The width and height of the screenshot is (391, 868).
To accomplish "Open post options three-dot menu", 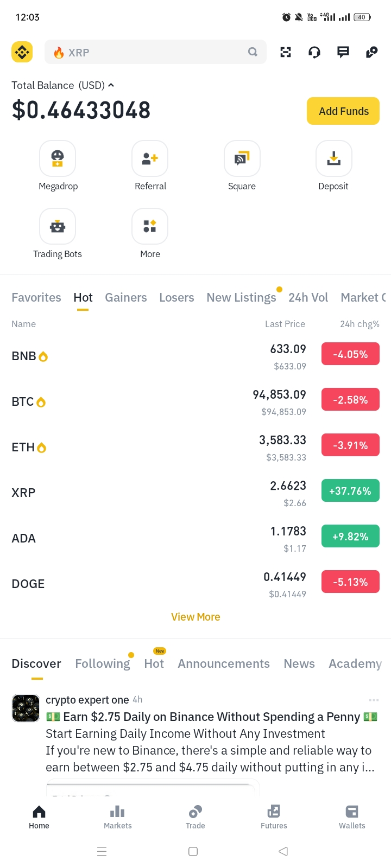I will pos(374,700).
